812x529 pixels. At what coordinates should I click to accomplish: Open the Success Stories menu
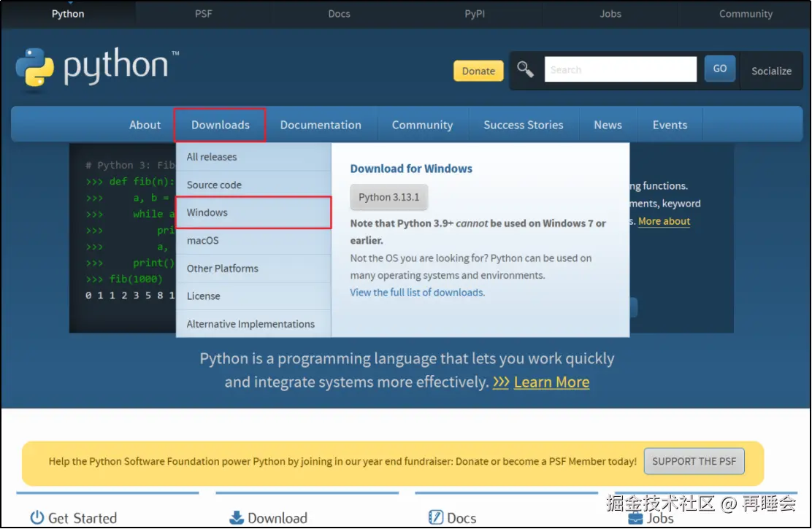[x=523, y=125]
